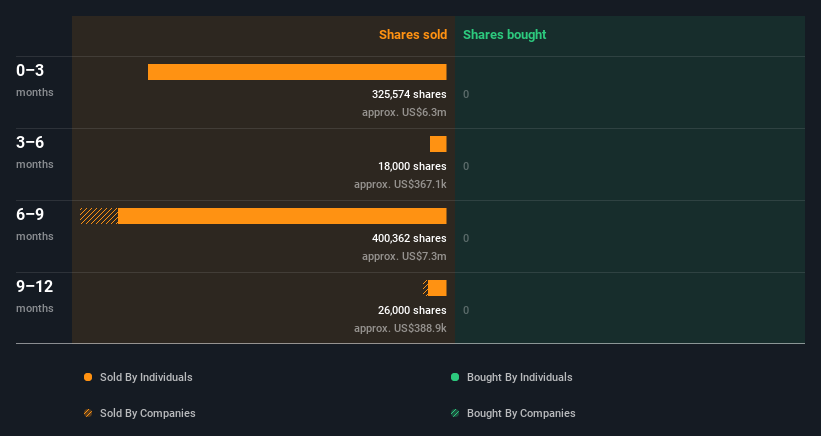821x436 pixels.
Task: Click the small orange bar for 3–6 months
Action: [x=438, y=144]
